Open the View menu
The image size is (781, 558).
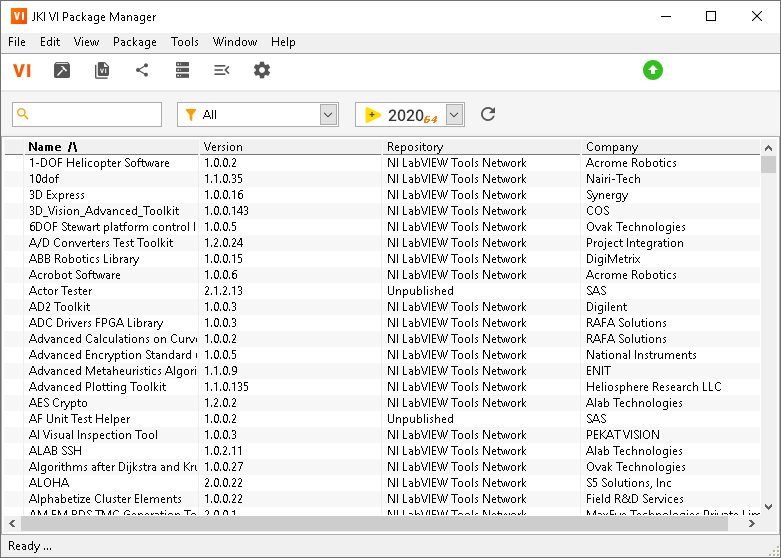[86, 42]
